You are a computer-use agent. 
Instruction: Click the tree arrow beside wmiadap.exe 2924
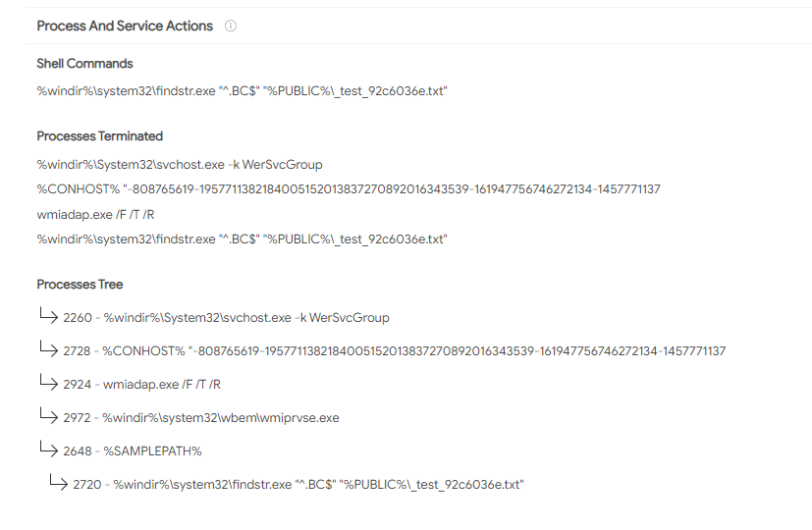[x=49, y=382]
